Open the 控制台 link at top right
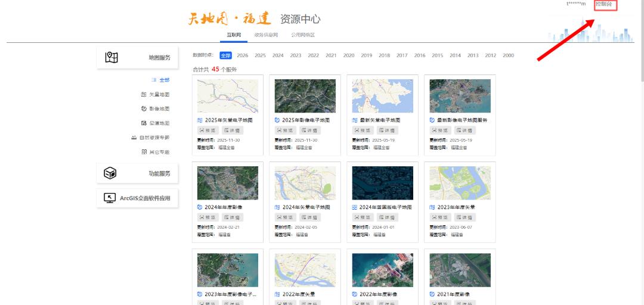This screenshot has width=644, height=305. click(606, 4)
